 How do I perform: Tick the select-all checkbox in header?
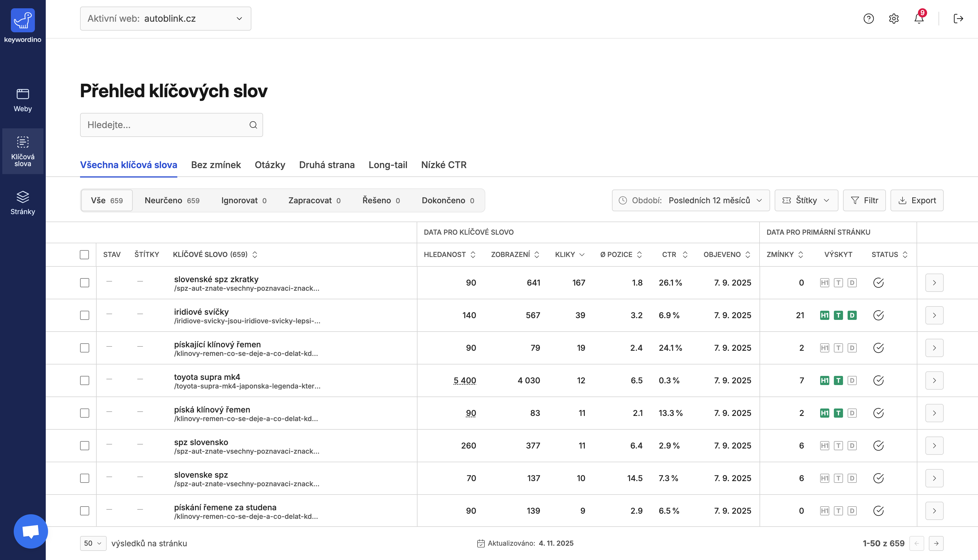tap(84, 255)
